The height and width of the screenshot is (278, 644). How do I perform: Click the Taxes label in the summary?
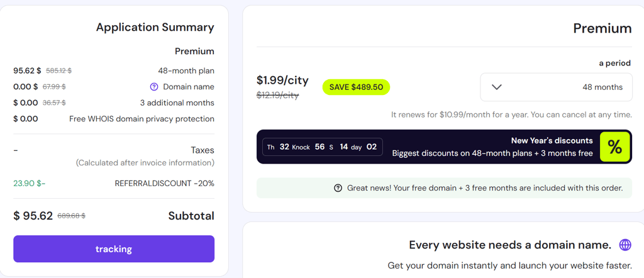point(203,150)
